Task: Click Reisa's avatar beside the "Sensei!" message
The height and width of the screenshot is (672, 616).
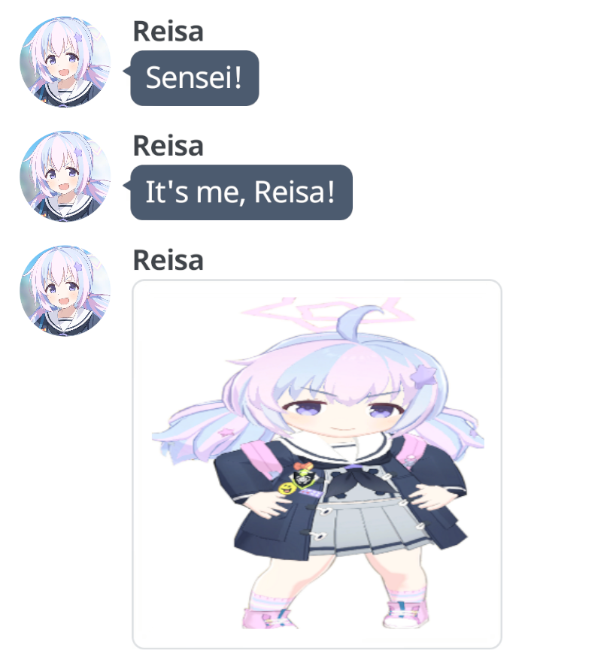Action: [65, 62]
